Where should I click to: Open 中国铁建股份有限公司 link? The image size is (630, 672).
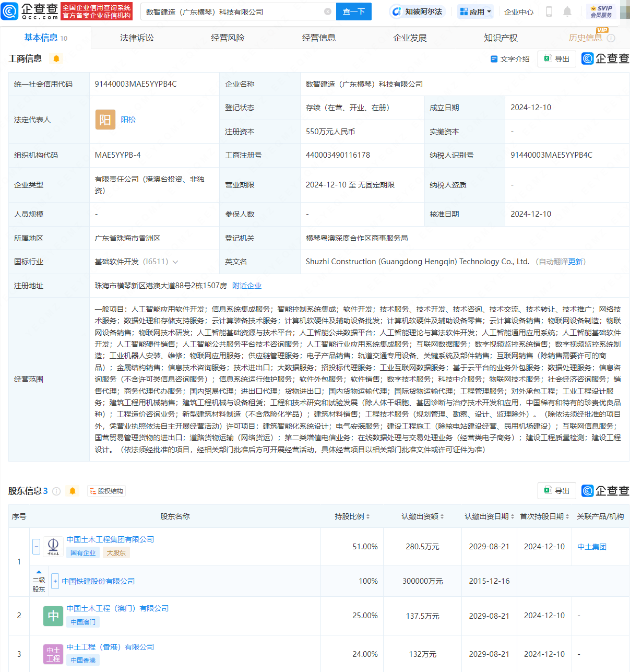(x=98, y=581)
